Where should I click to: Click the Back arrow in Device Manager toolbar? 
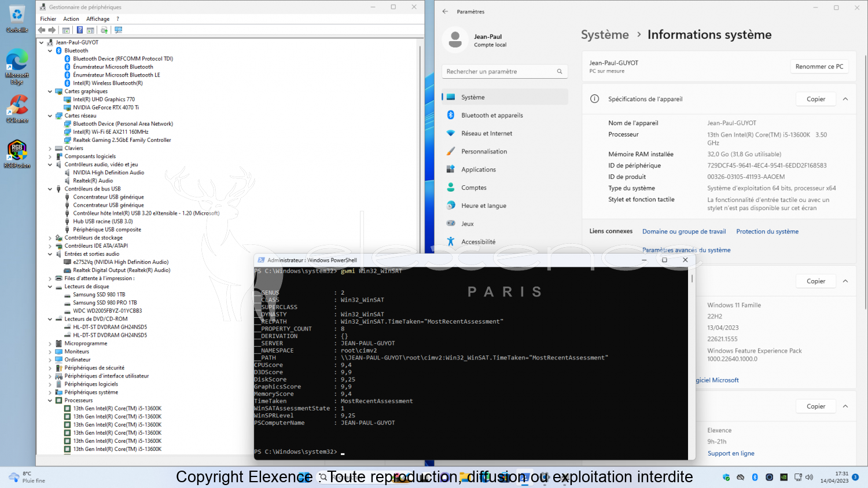[x=42, y=30]
